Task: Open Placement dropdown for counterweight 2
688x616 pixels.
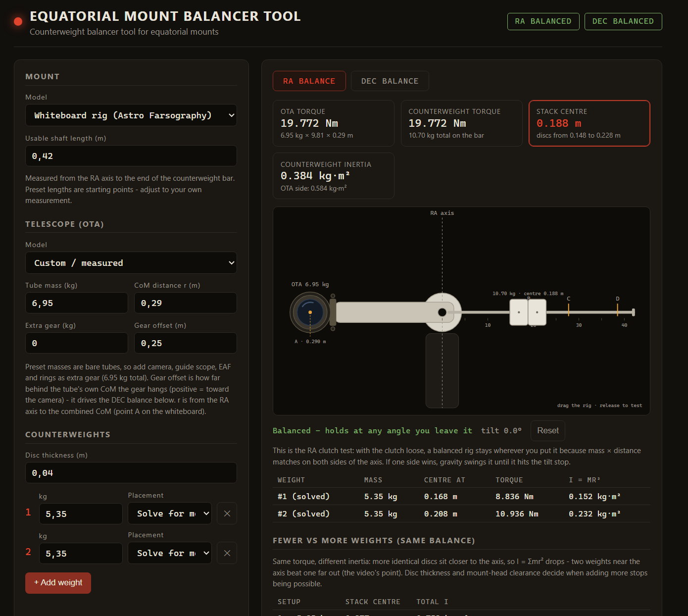Action: (x=170, y=553)
